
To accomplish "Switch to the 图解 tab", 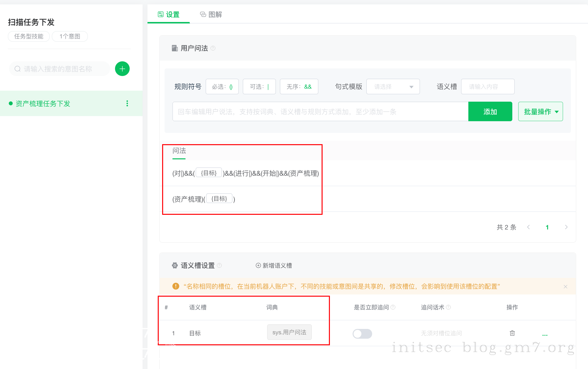I will pyautogui.click(x=211, y=15).
